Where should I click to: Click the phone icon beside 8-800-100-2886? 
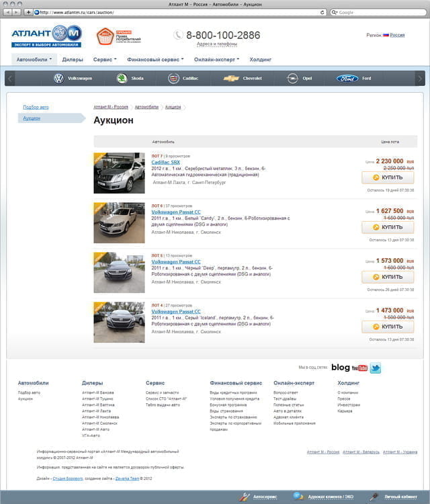tap(178, 35)
